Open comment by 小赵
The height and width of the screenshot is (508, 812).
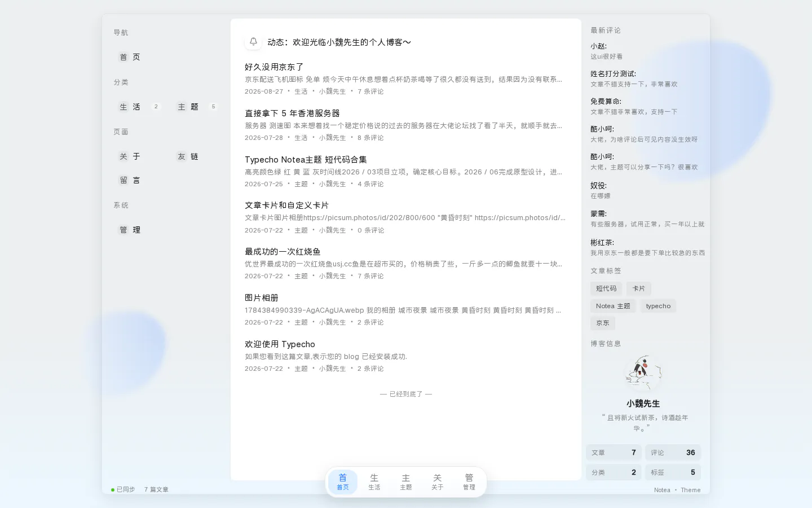[x=646, y=51]
